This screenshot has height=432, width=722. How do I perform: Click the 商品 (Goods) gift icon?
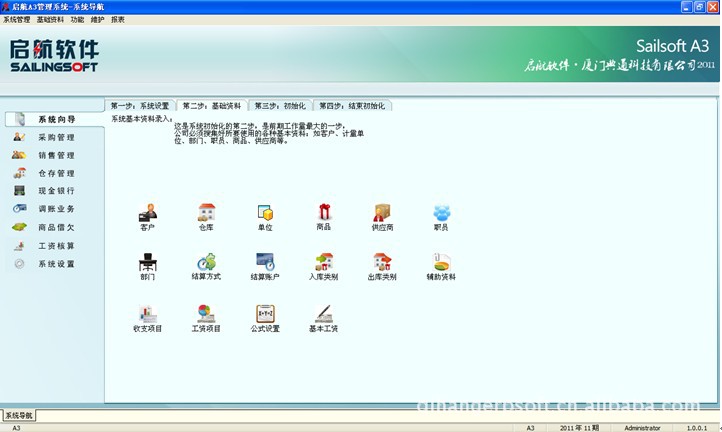pos(324,212)
